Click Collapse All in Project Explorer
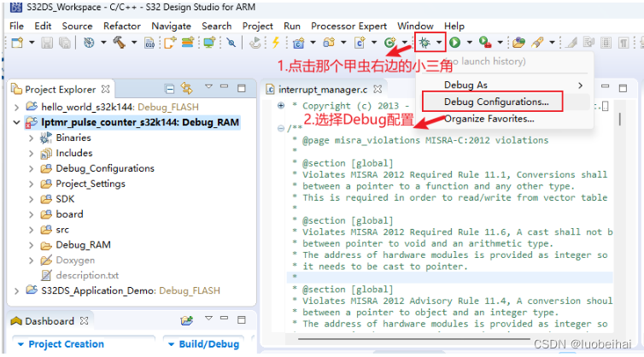Image resolution: width=644 pixels, height=357 pixels. (x=169, y=88)
